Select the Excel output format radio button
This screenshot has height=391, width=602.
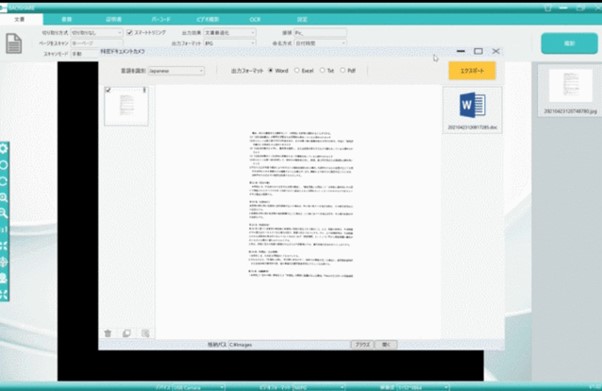tap(297, 71)
